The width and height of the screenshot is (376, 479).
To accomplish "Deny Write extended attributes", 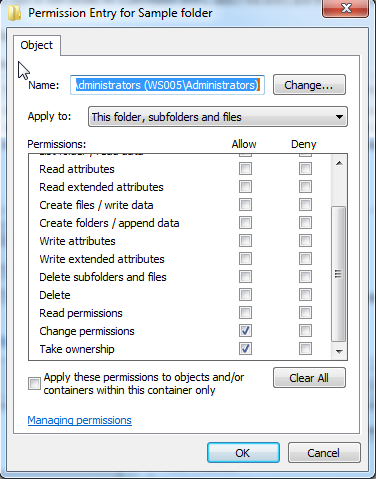I will coord(305,259).
